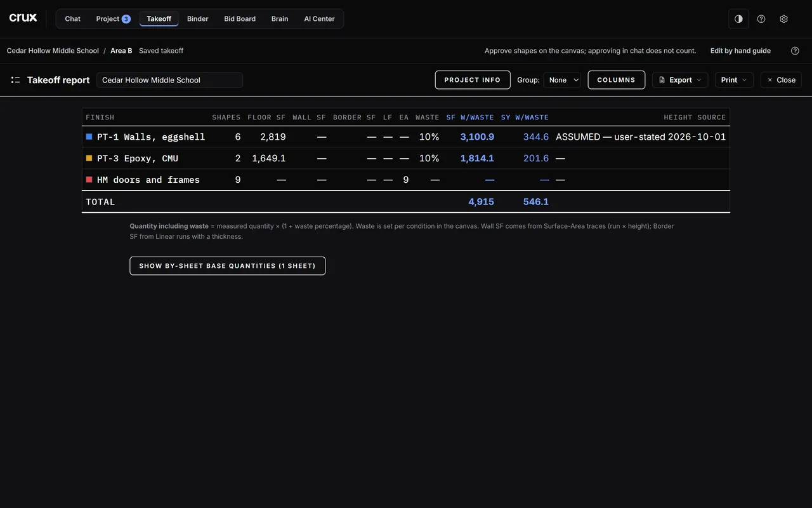Click the 344.6 SY with waste value
Viewport: 812px width, 508px height.
536,137
